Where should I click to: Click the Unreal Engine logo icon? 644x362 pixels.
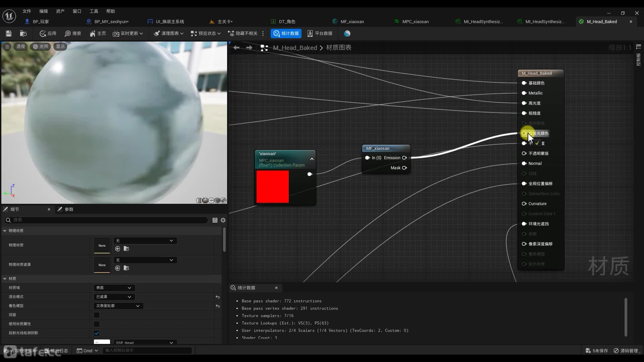9,16
